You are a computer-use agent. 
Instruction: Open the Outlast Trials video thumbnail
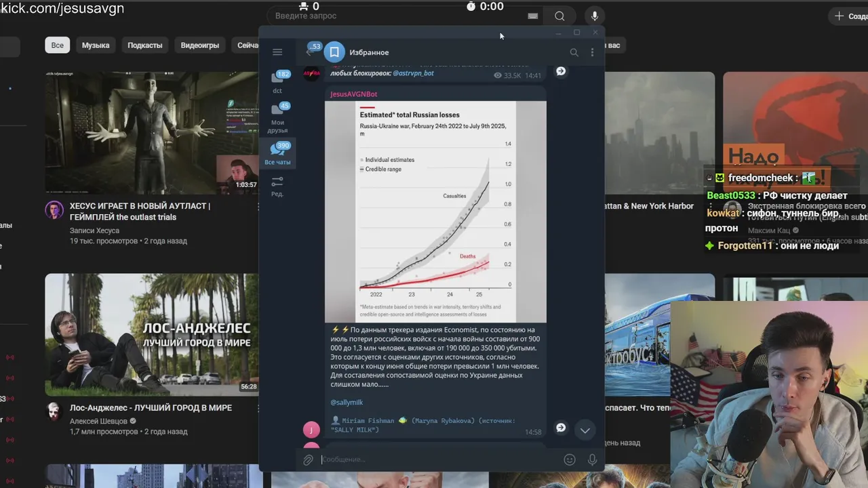point(153,133)
